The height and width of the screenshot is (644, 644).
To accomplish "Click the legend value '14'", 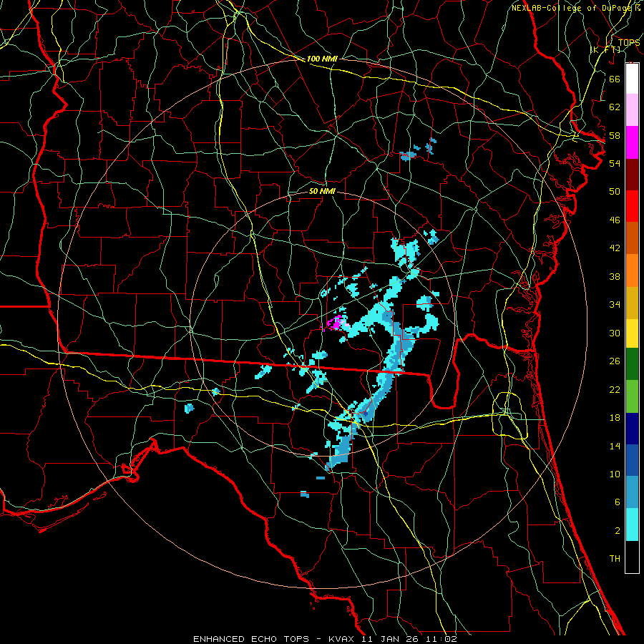I will click(615, 446).
